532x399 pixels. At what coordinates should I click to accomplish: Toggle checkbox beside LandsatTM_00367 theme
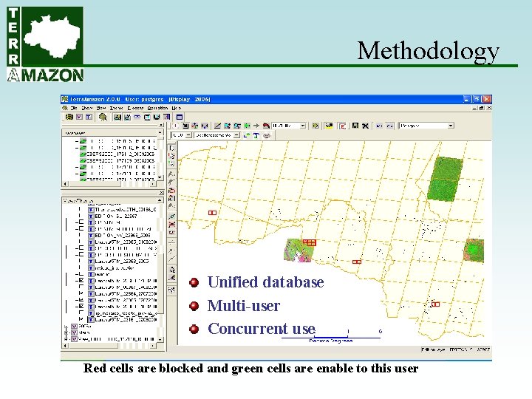point(81,287)
